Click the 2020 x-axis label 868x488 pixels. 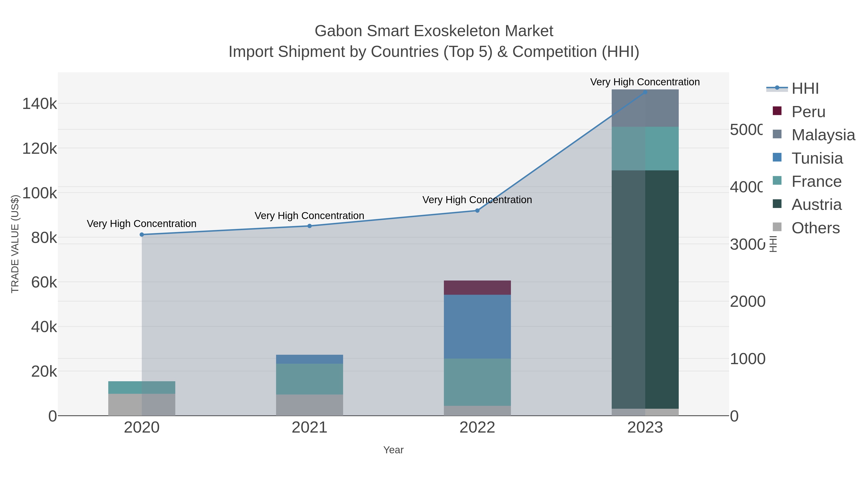click(x=142, y=428)
